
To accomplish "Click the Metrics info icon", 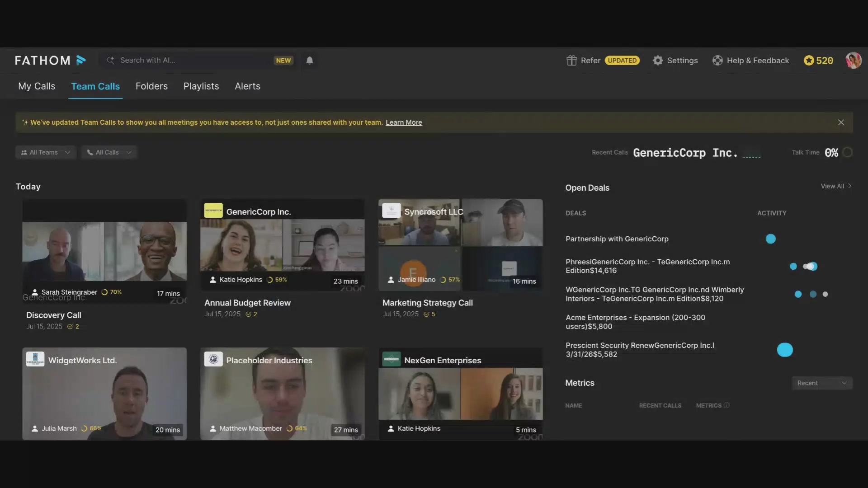I will (x=726, y=405).
